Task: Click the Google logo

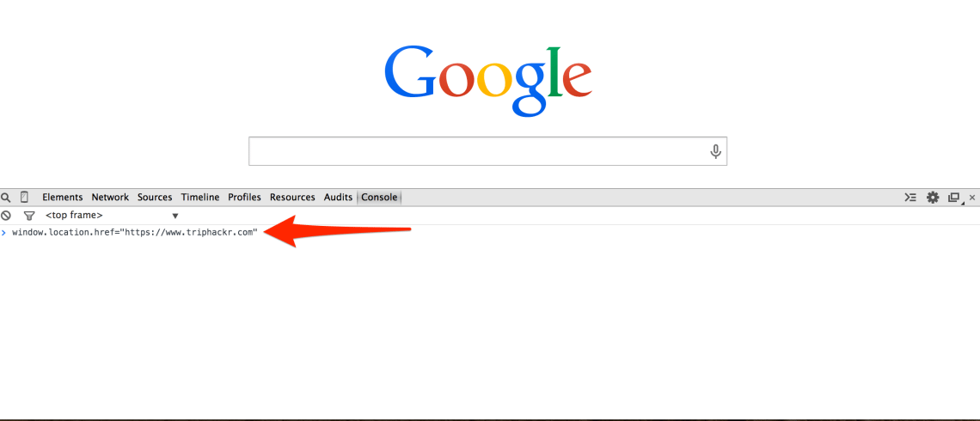Action: (x=488, y=81)
